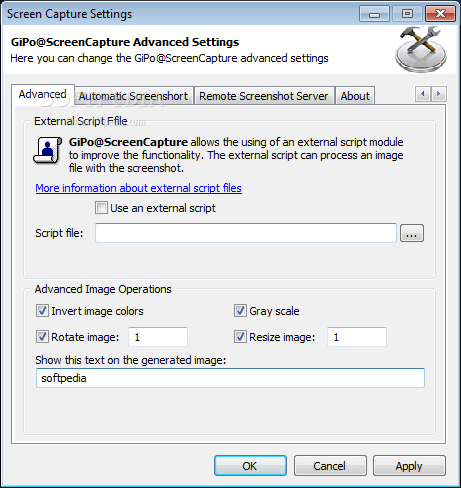
Task: Click the Apply button
Action: (409, 466)
